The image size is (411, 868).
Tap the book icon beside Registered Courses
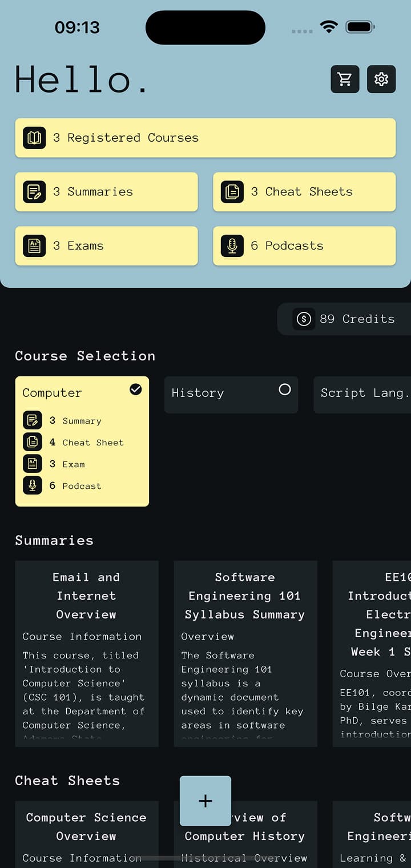click(34, 138)
